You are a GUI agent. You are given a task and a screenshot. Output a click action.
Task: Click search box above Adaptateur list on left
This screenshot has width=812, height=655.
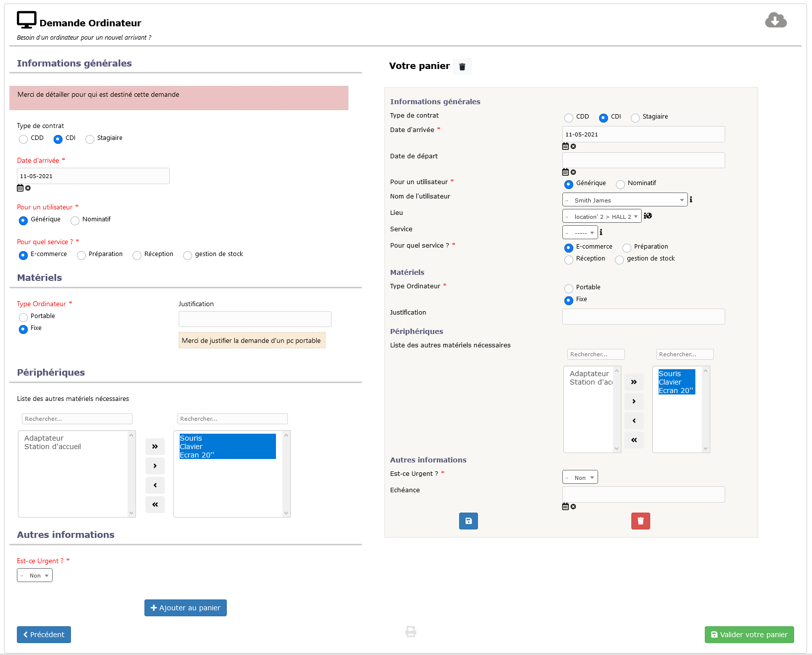[77, 419]
